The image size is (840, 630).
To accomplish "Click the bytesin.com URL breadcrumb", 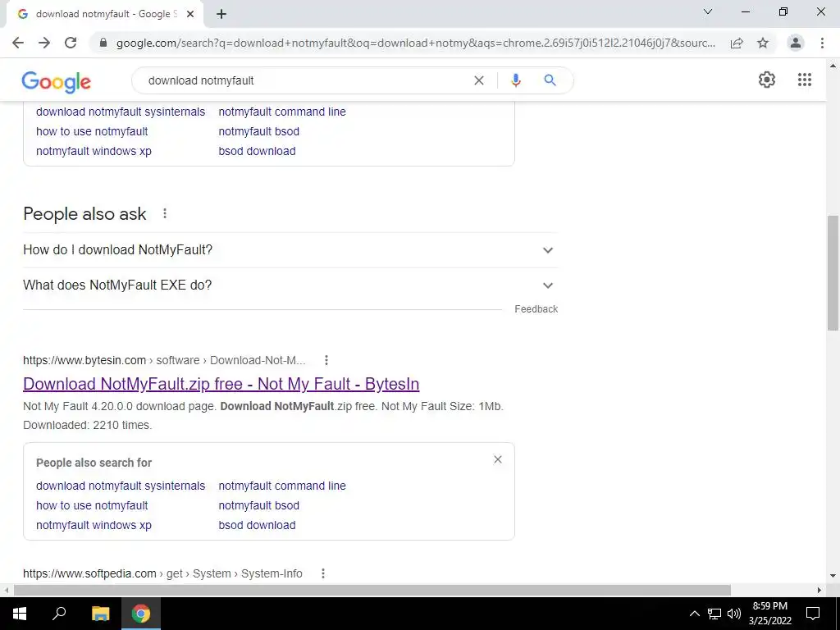I will coord(164,360).
